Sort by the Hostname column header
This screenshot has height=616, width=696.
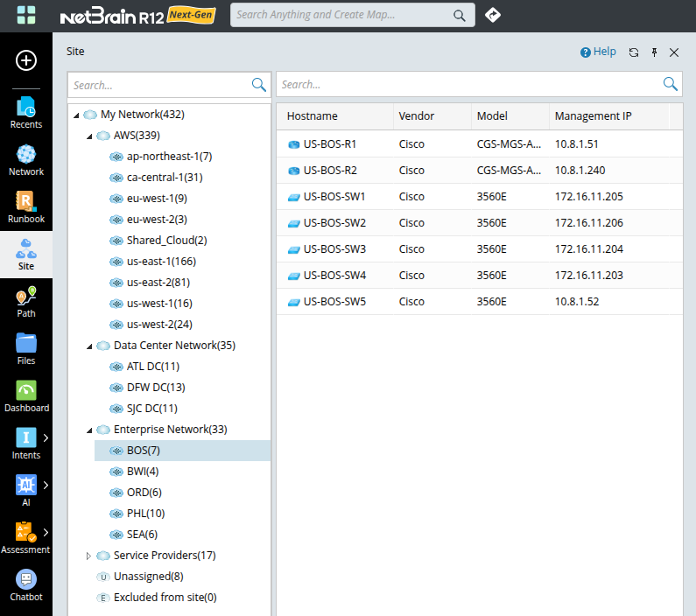313,116
